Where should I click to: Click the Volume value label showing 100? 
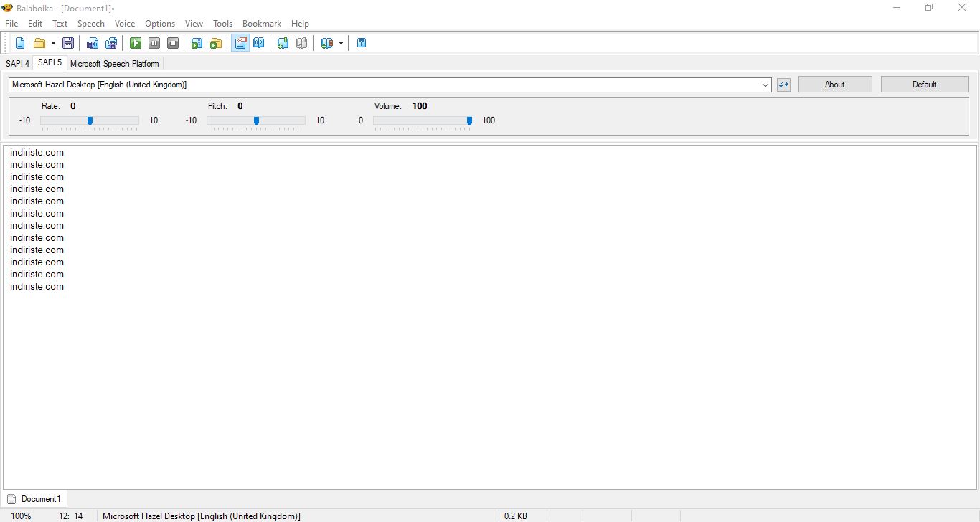point(420,106)
